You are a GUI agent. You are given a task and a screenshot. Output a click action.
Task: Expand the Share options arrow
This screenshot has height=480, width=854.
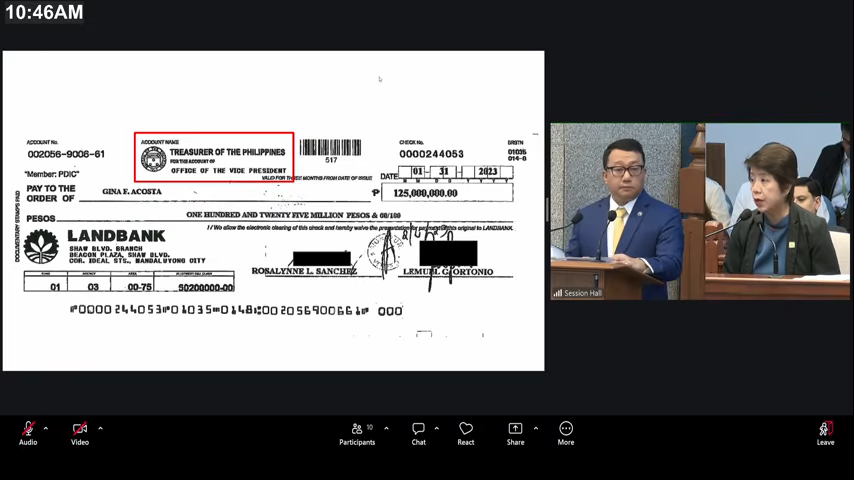coord(536,429)
